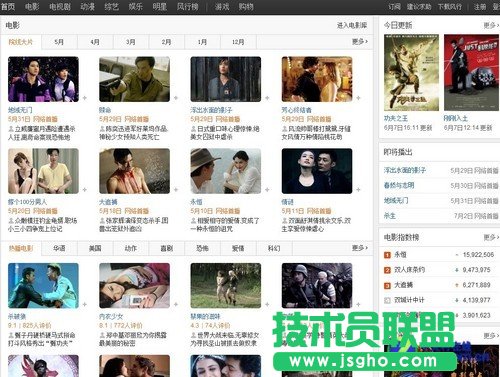
Task: Switch to the 12月 tab
Action: pos(238,42)
